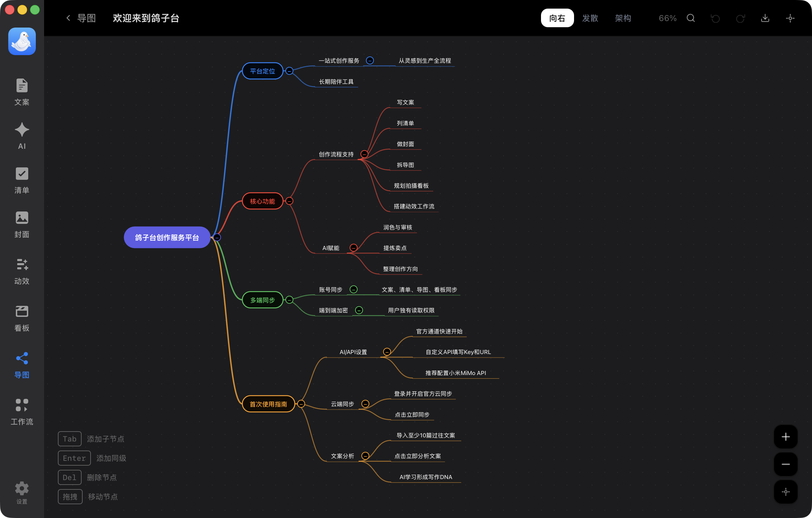Collapse the AI/API设置 node

387,352
